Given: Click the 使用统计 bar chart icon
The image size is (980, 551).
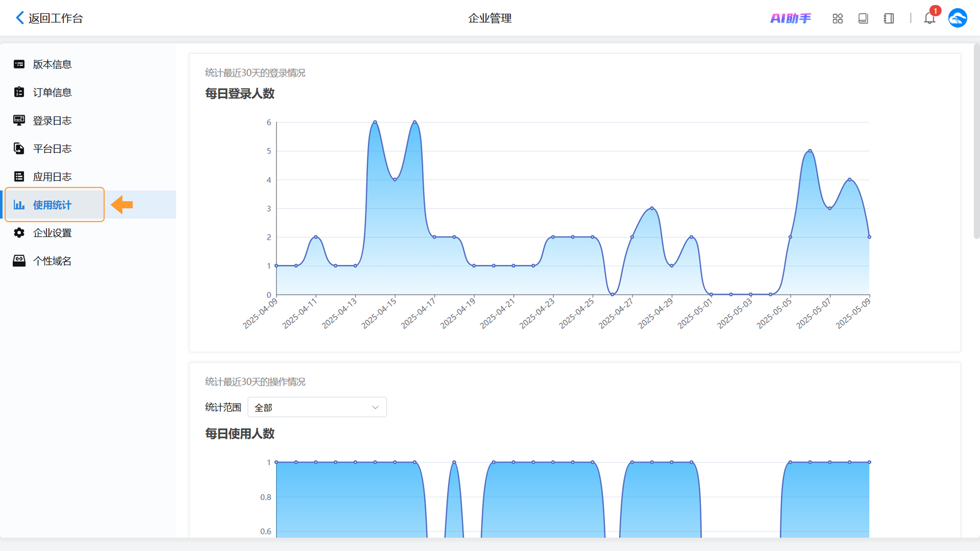Looking at the screenshot, I should click(19, 205).
